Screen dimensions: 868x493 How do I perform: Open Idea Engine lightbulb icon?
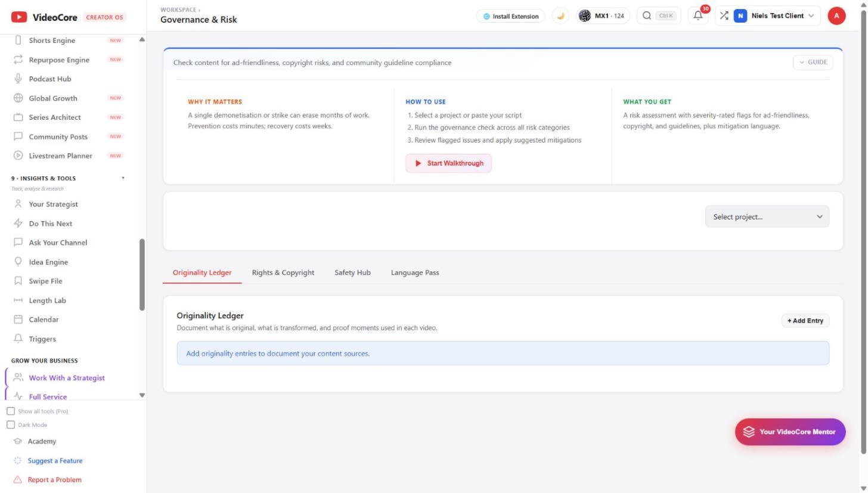[x=18, y=262]
